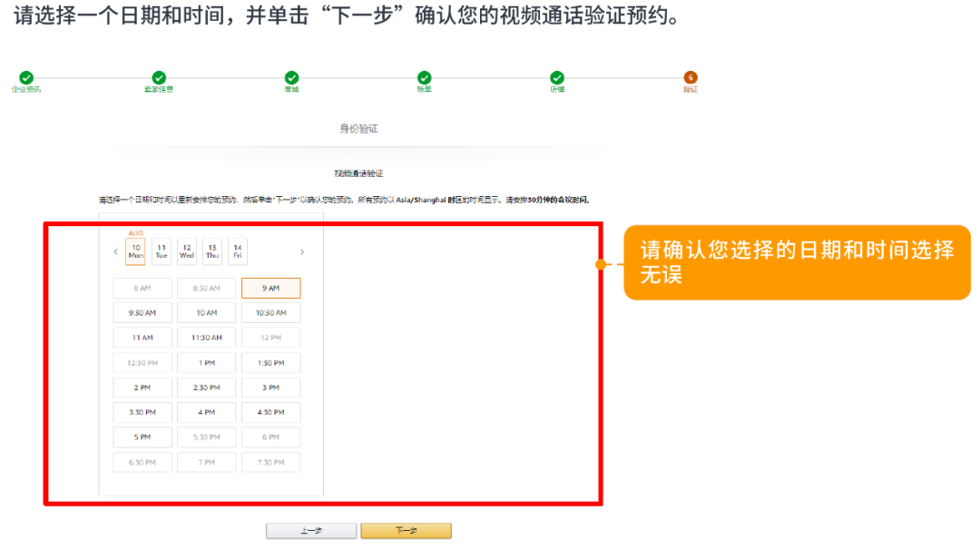Select Thursday August 13 date
Screen dimensions: 980x550
tap(211, 250)
